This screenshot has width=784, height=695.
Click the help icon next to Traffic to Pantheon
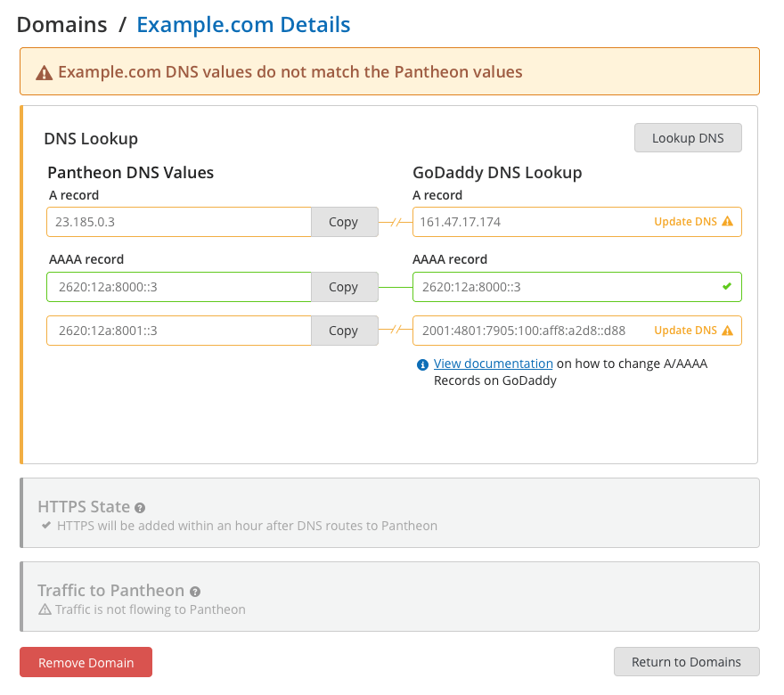[195, 592]
